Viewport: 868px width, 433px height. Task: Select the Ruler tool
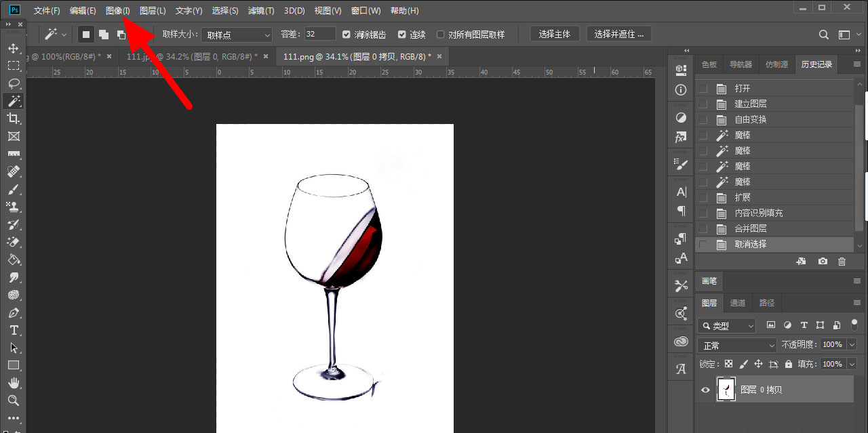click(14, 154)
